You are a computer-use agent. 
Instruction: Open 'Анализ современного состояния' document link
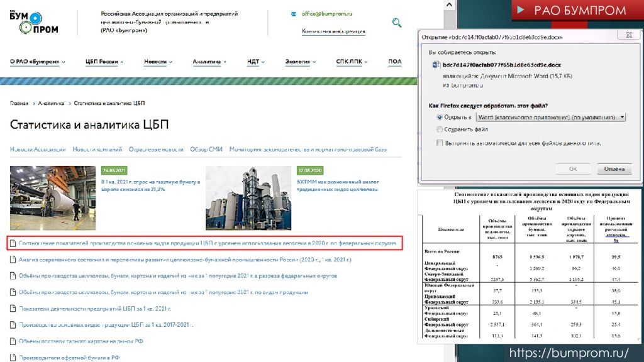pyautogui.click(x=185, y=260)
